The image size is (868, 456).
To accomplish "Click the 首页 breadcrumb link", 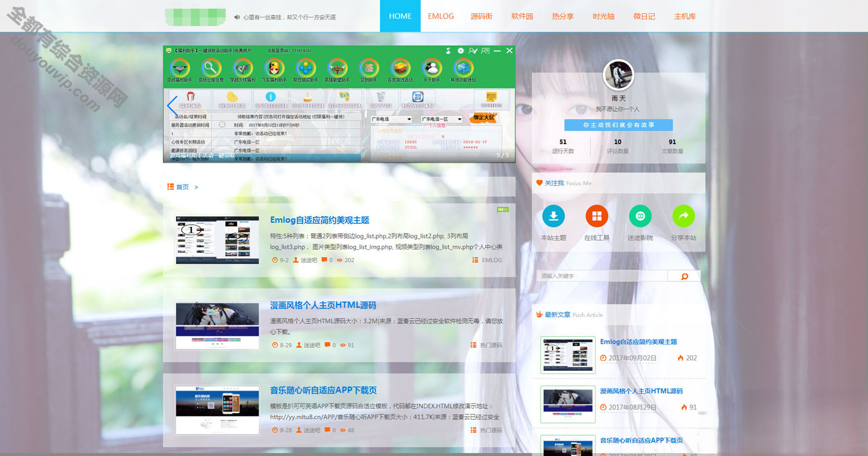I will point(182,187).
